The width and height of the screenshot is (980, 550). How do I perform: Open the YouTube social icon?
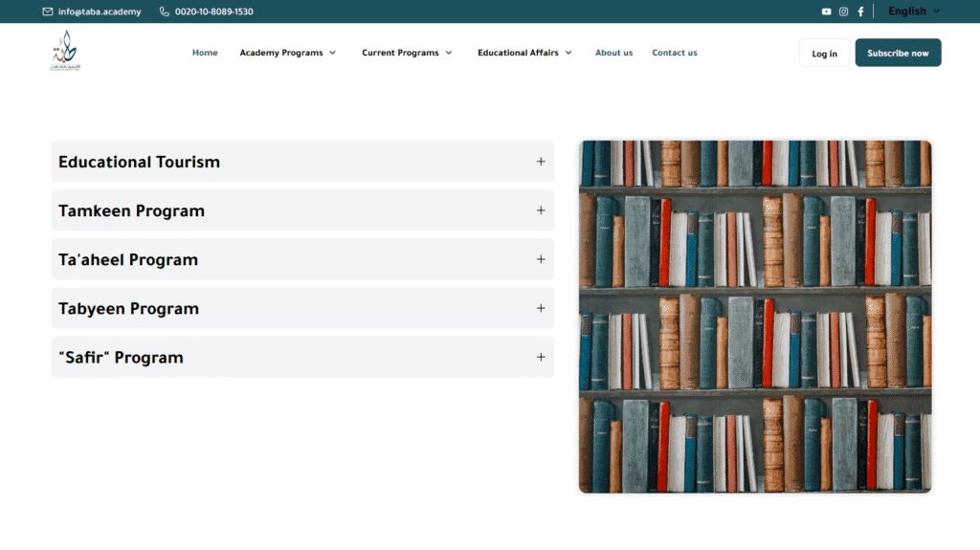(x=826, y=11)
